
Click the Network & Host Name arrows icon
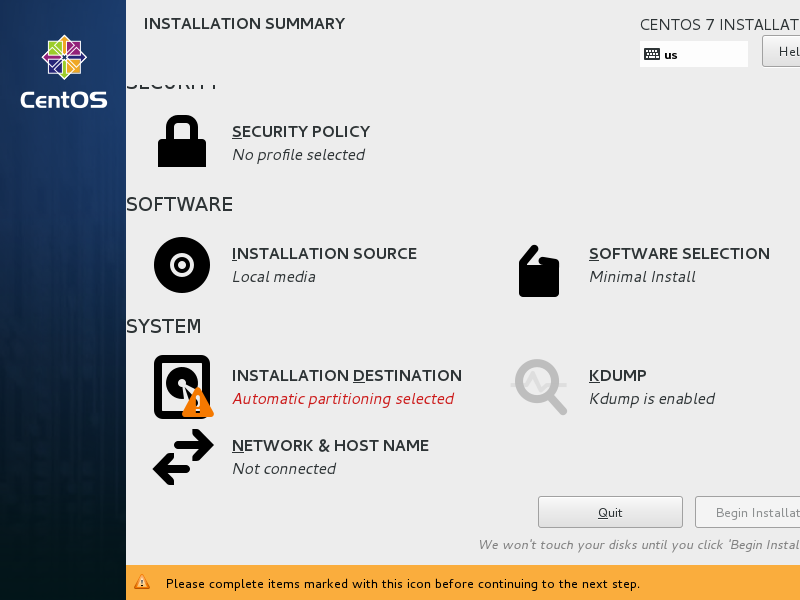183,457
